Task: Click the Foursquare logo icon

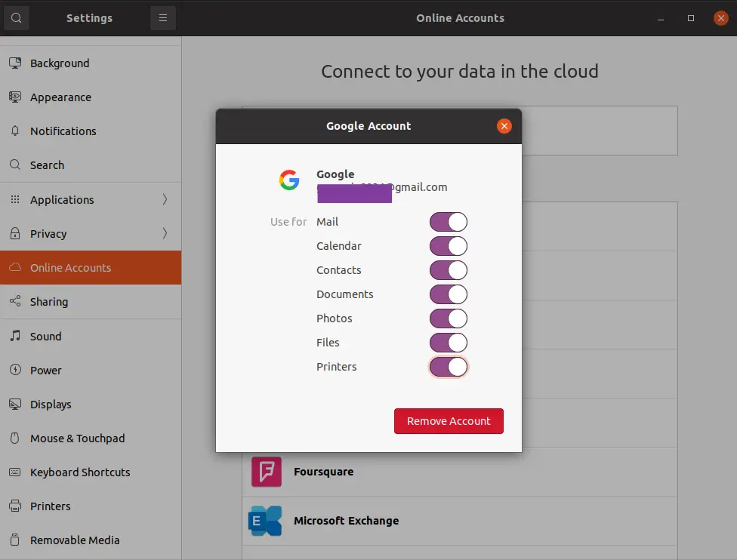Action: coord(267,472)
